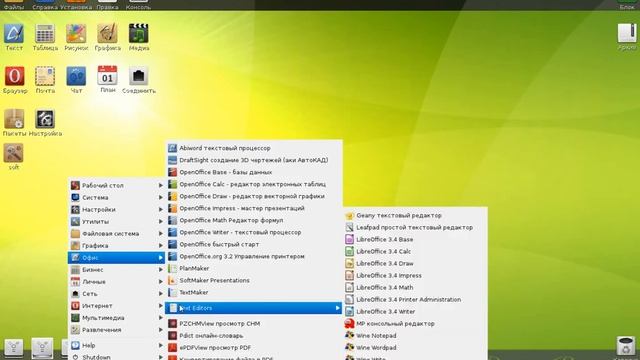Image resolution: width=640 pixels, height=360 pixels.
Task: Launch TextMaker from the Office menu
Action: [253, 293]
